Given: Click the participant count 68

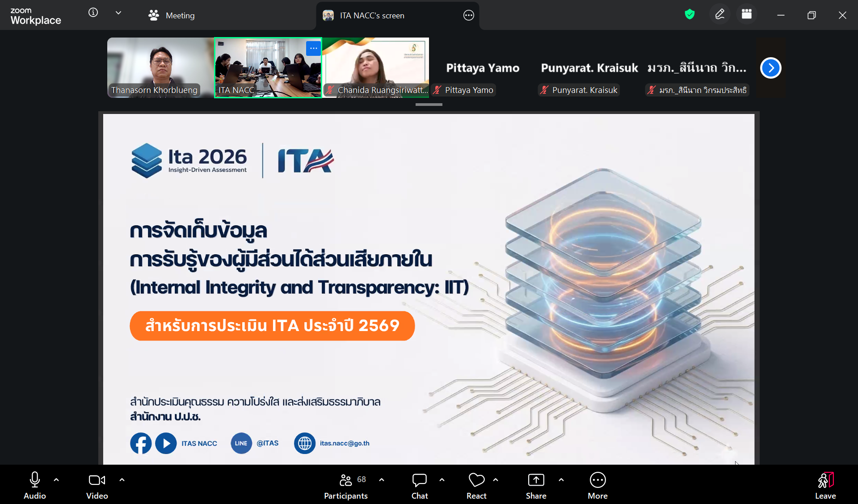Looking at the screenshot, I should [362, 479].
